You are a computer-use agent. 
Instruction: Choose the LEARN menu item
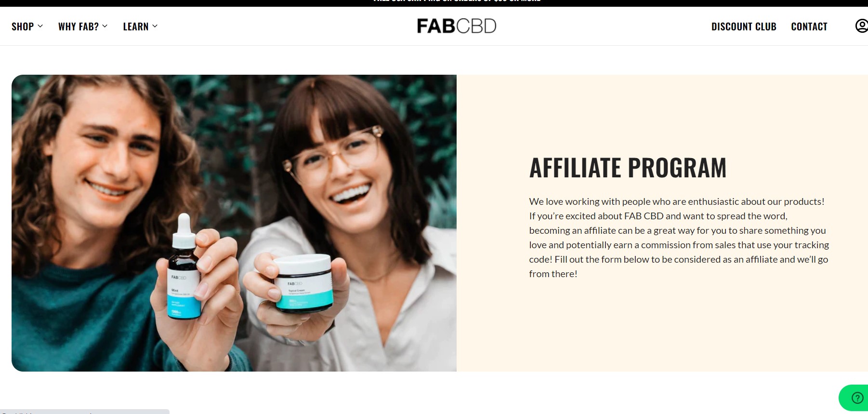coord(136,27)
